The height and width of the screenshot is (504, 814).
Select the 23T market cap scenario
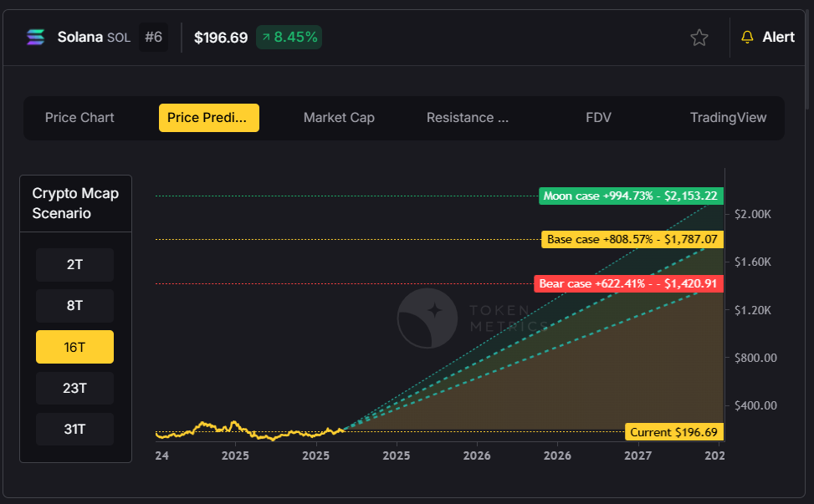74,388
